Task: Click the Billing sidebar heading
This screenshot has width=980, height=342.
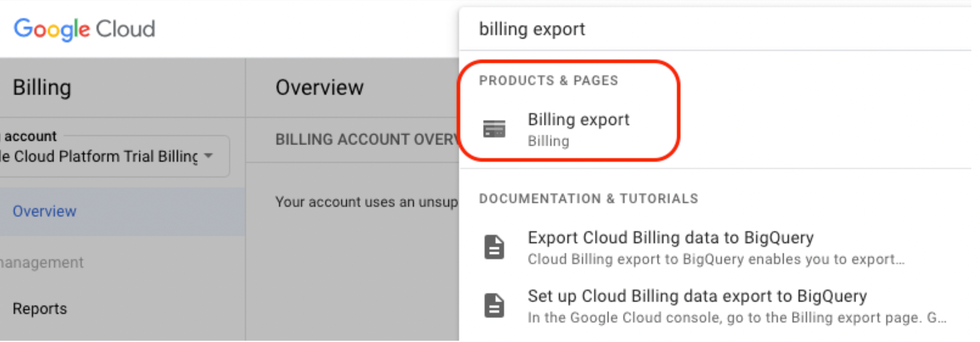Action: tap(42, 88)
